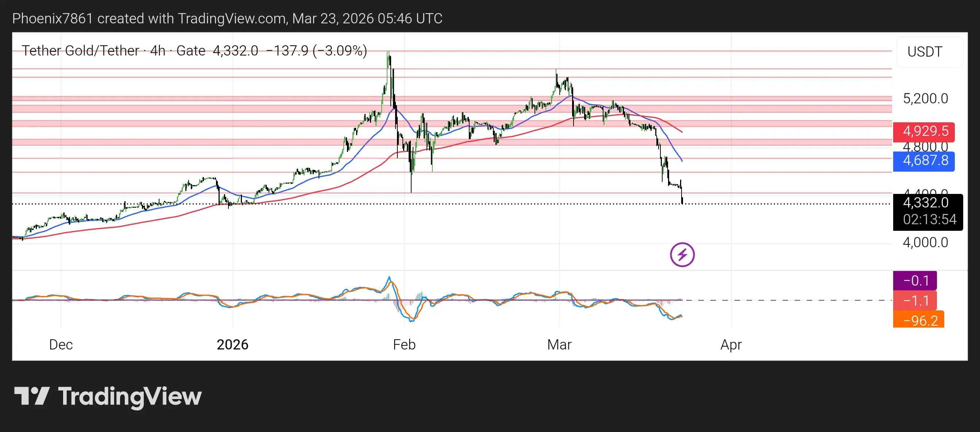The image size is (980, 432).
Task: Click the TradingView wordmark text
Action: pyautogui.click(x=130, y=396)
